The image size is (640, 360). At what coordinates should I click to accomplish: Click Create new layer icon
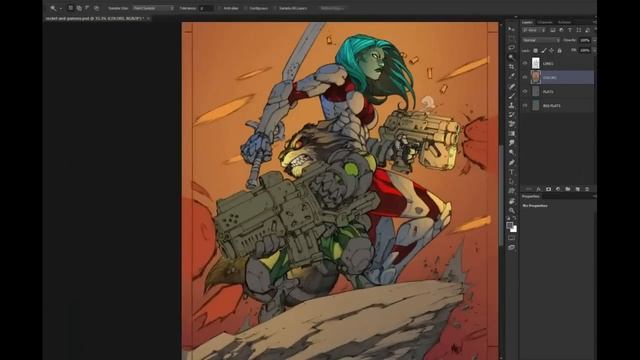click(578, 189)
